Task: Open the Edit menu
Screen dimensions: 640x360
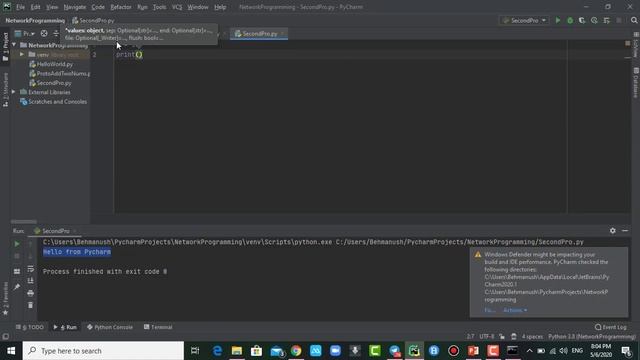Action: click(36, 7)
